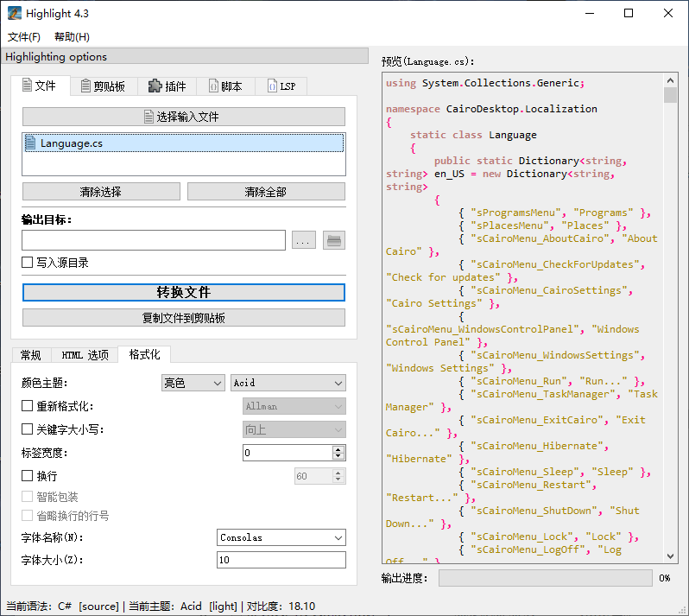Open the Consolas font name dropdown
689x616 pixels.
pos(281,537)
